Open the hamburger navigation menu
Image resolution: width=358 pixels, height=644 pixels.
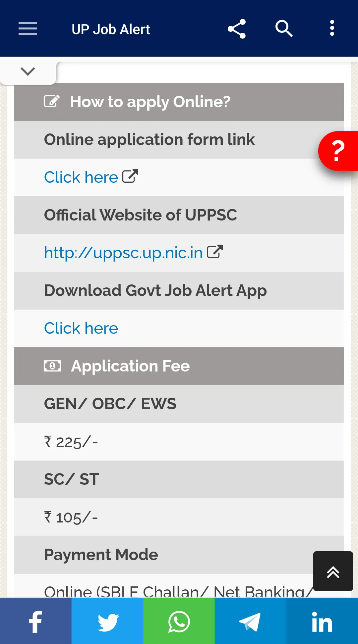pyautogui.click(x=28, y=28)
